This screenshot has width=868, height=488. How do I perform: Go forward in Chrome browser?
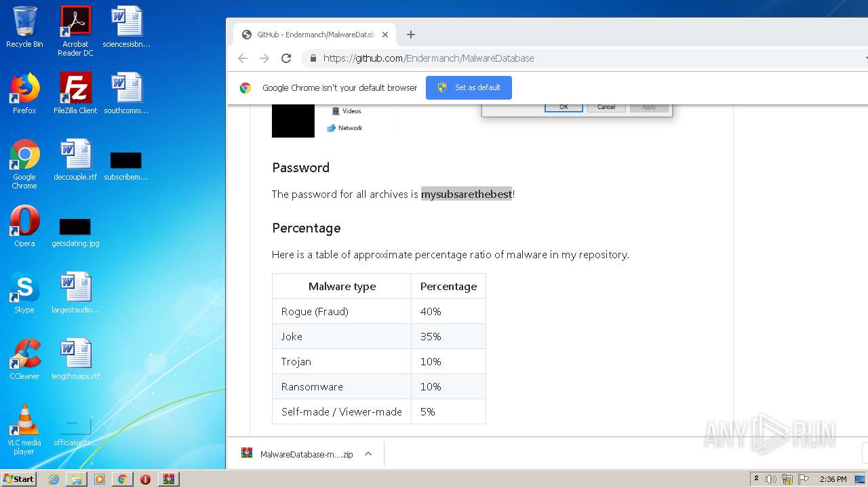264,58
